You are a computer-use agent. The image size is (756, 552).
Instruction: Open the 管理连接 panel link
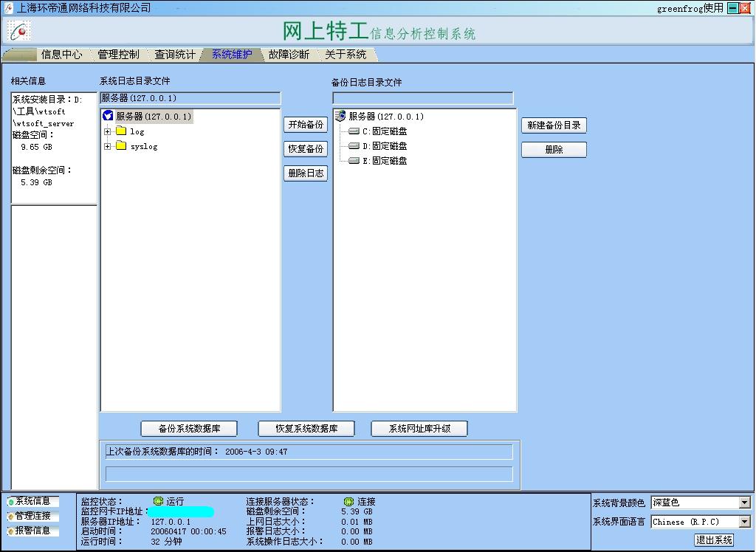[32, 516]
